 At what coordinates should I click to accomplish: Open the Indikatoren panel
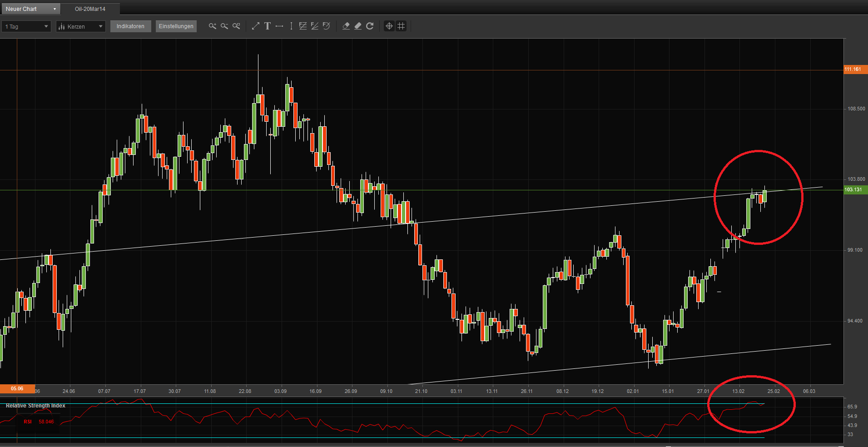click(x=130, y=26)
